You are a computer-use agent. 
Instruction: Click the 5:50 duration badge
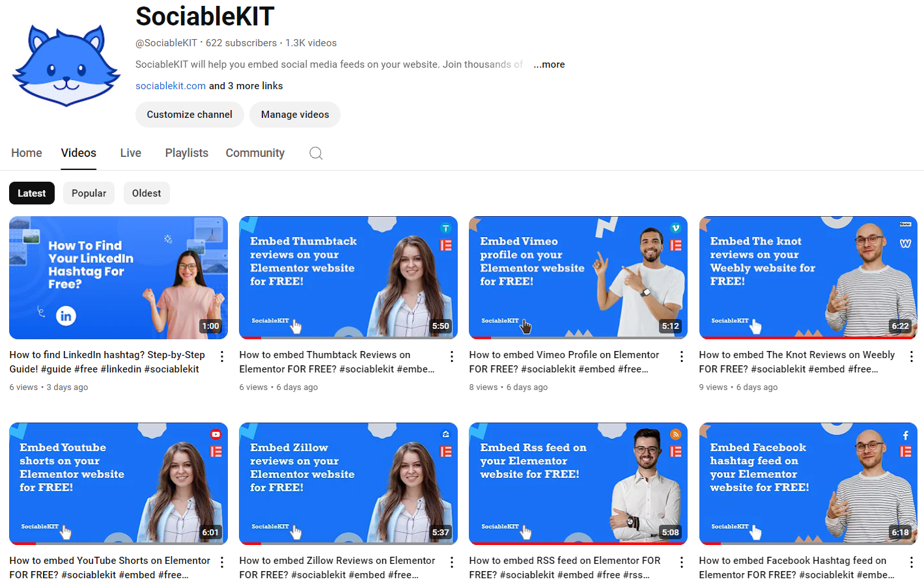[441, 326]
